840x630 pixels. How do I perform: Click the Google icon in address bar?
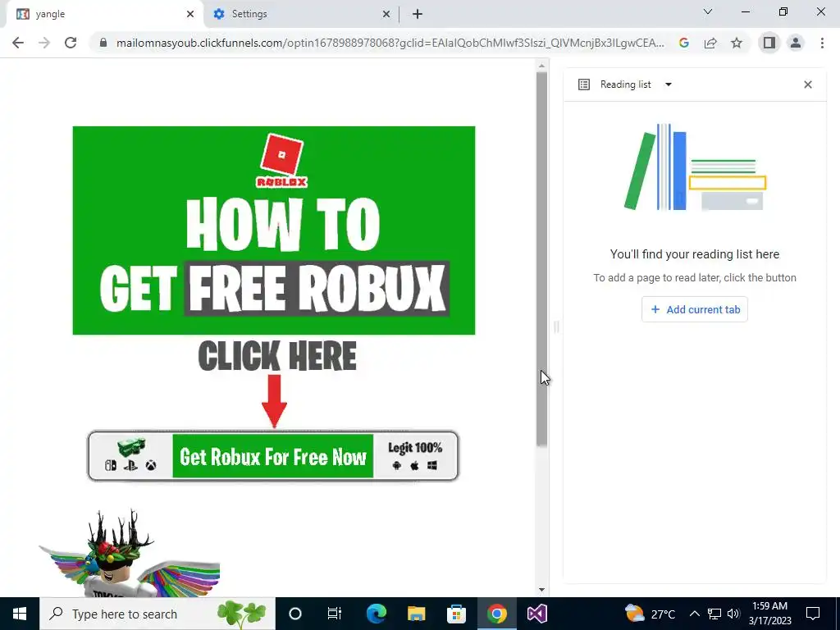[683, 43]
